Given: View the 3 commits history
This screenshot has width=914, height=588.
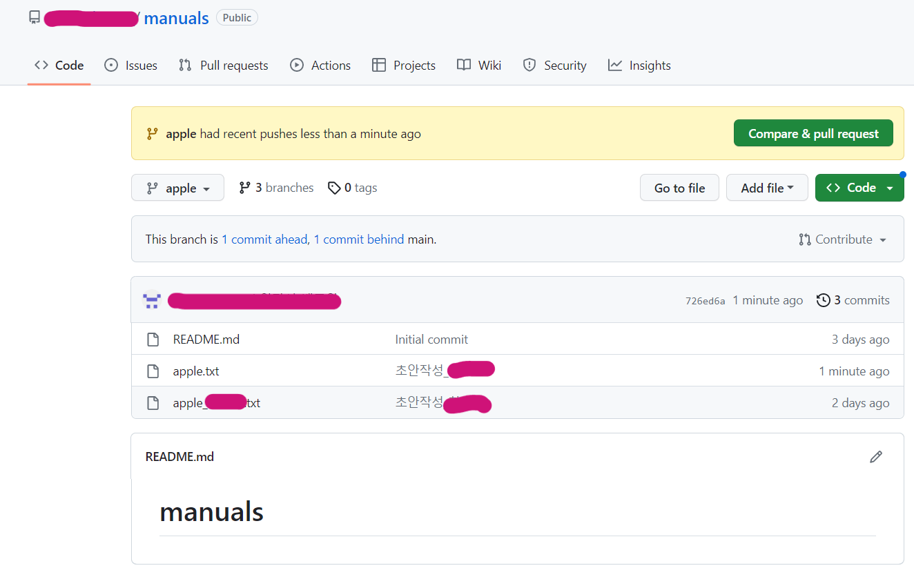Looking at the screenshot, I should [853, 300].
